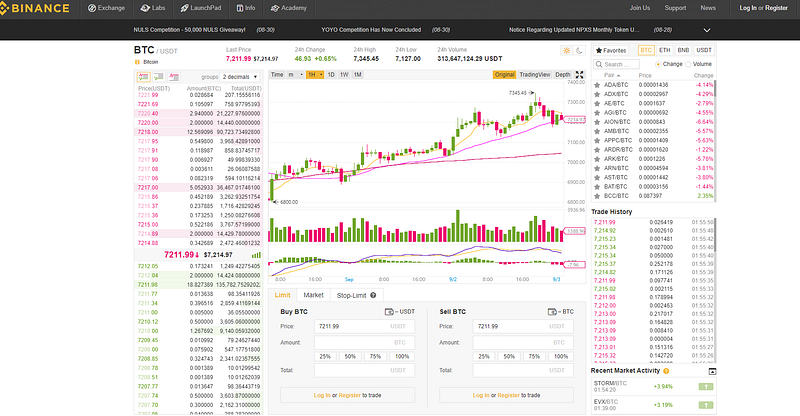
Task: Click the Recent Market Activity filter icon
Action: (712, 372)
